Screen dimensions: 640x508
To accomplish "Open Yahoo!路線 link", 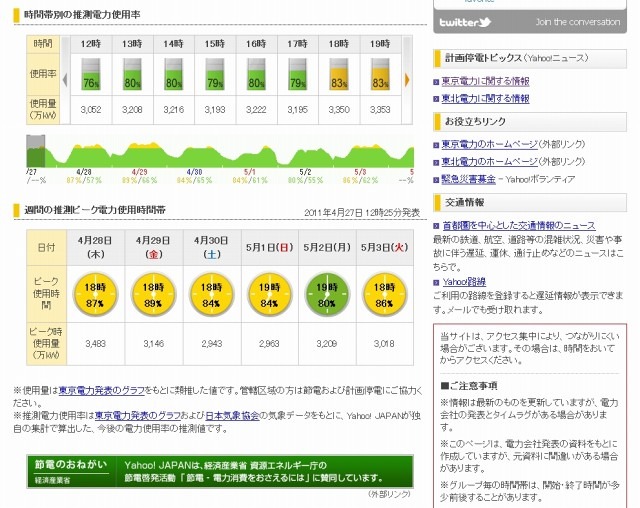I will [x=464, y=282].
